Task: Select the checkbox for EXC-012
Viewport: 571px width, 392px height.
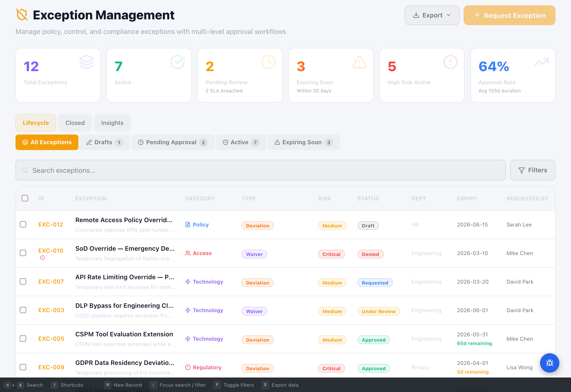Action: click(23, 224)
